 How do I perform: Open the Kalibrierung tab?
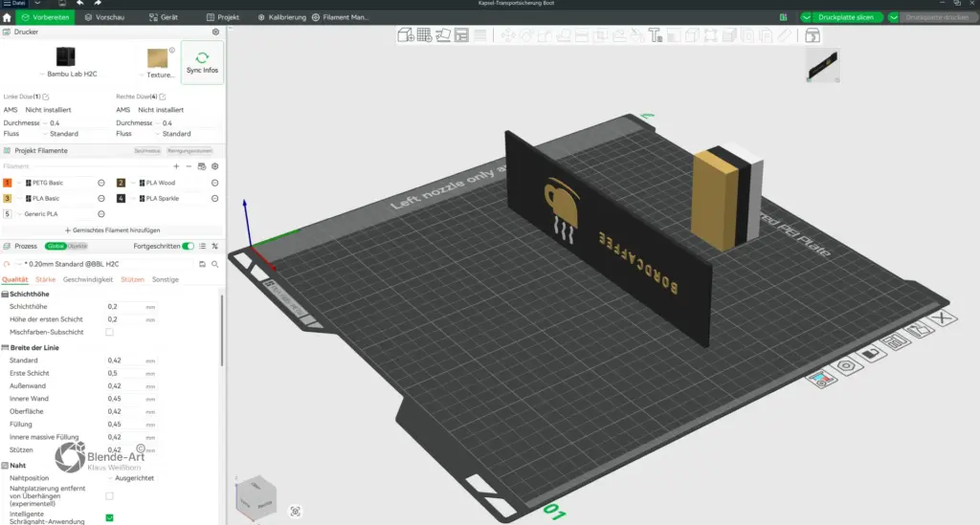(x=282, y=17)
